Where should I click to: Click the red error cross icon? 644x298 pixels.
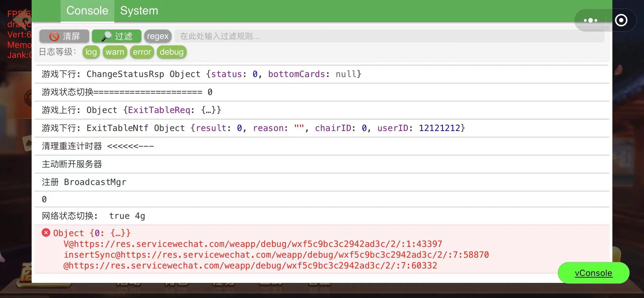click(46, 233)
